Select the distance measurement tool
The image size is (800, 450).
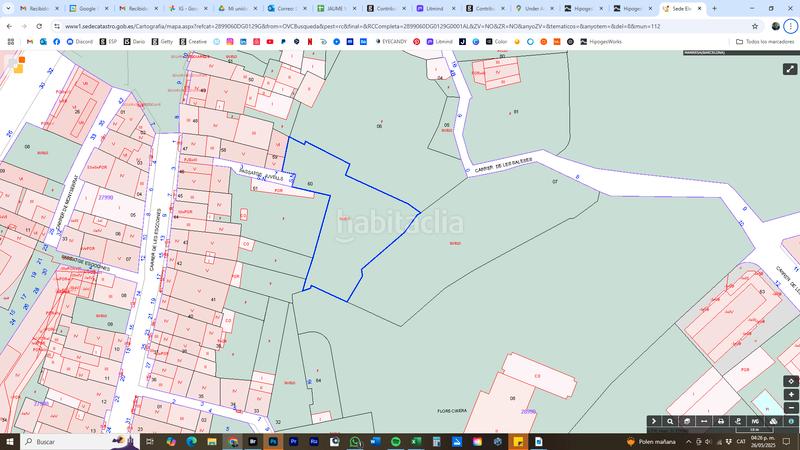coord(704,422)
